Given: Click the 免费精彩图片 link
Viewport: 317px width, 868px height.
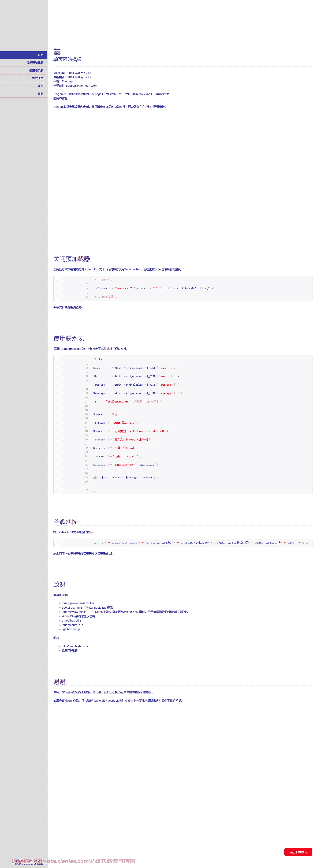Looking at the screenshot, I should [70, 651].
